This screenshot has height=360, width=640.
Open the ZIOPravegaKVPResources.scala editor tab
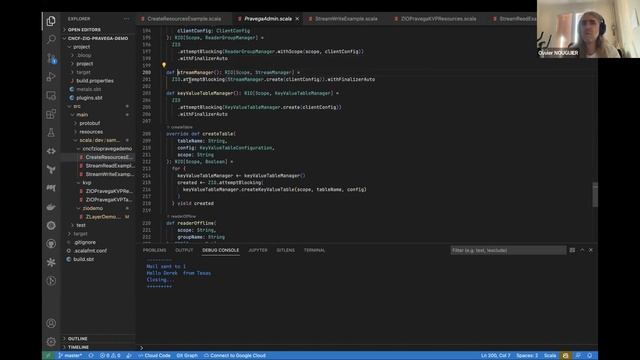click(x=438, y=19)
